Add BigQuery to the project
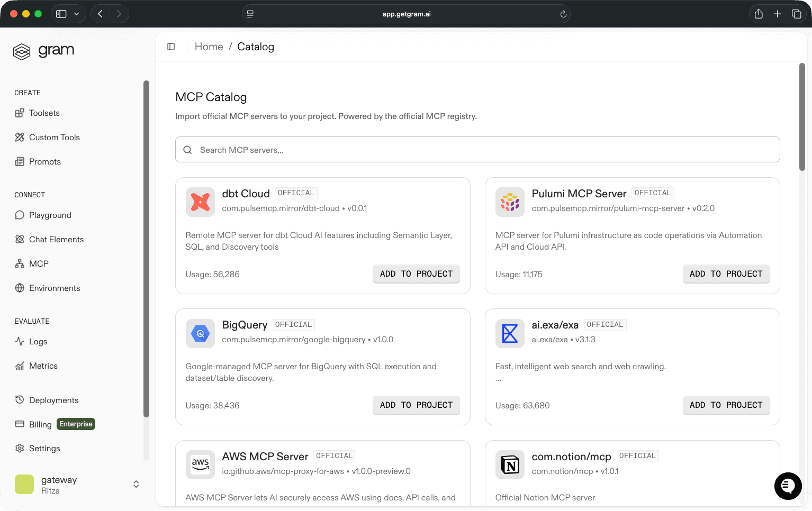Viewport: 812px width, 511px height. click(x=416, y=405)
